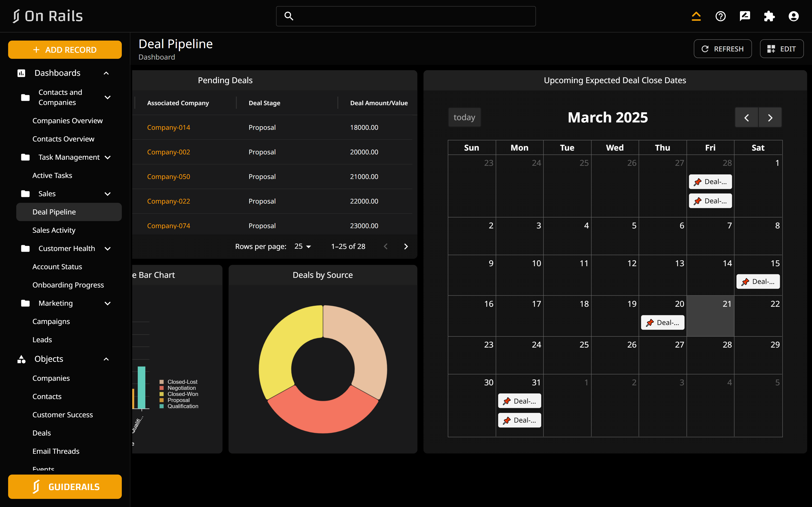This screenshot has width=812, height=507.
Task: Open the extensions puzzle icon
Action: (x=769, y=16)
